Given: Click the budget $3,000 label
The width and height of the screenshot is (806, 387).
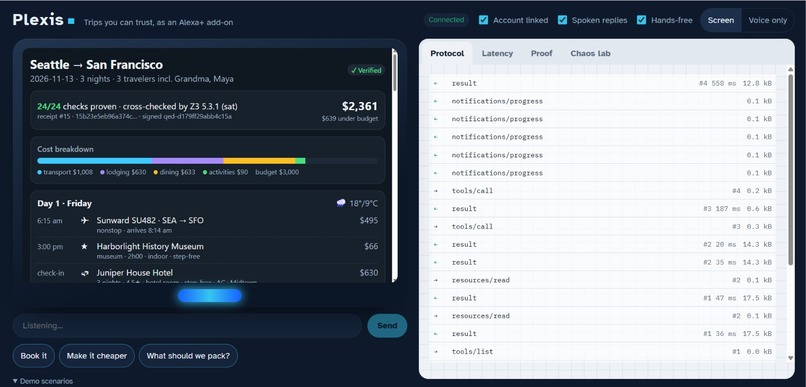Looking at the screenshot, I should click(277, 172).
